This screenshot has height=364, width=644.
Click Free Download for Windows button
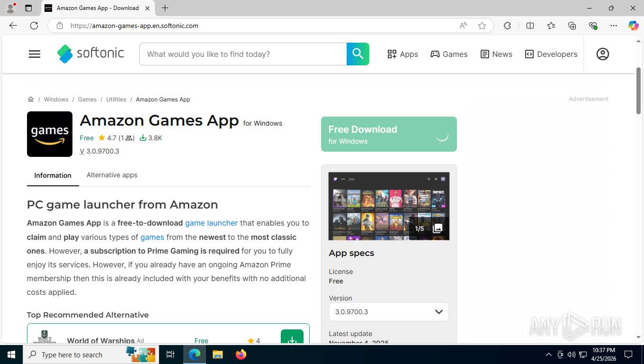tap(389, 134)
